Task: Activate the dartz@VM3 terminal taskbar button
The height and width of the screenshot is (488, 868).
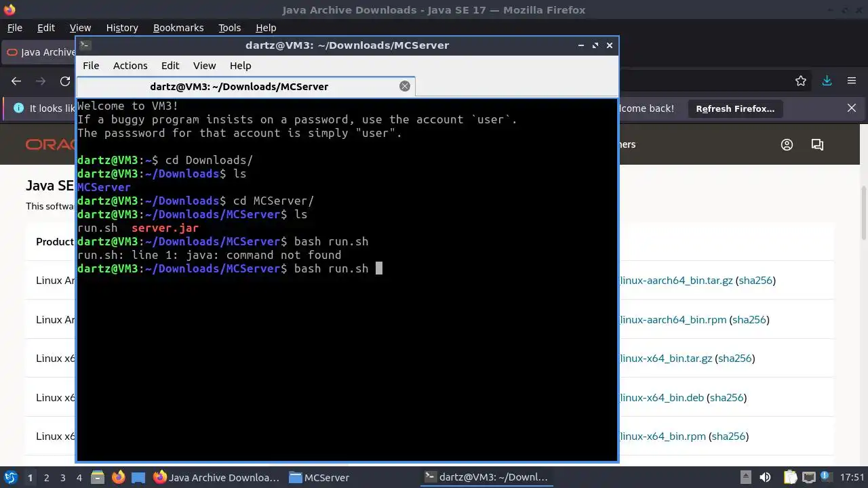Action: [486, 478]
